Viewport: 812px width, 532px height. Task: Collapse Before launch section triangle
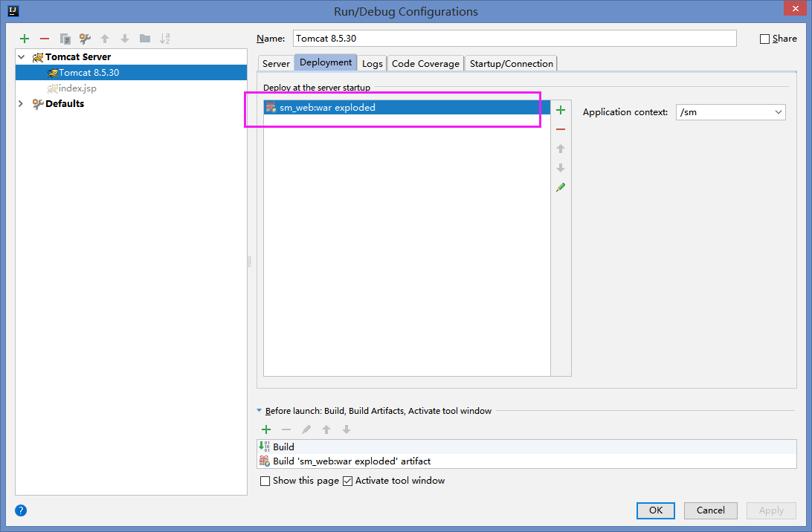pyautogui.click(x=259, y=410)
